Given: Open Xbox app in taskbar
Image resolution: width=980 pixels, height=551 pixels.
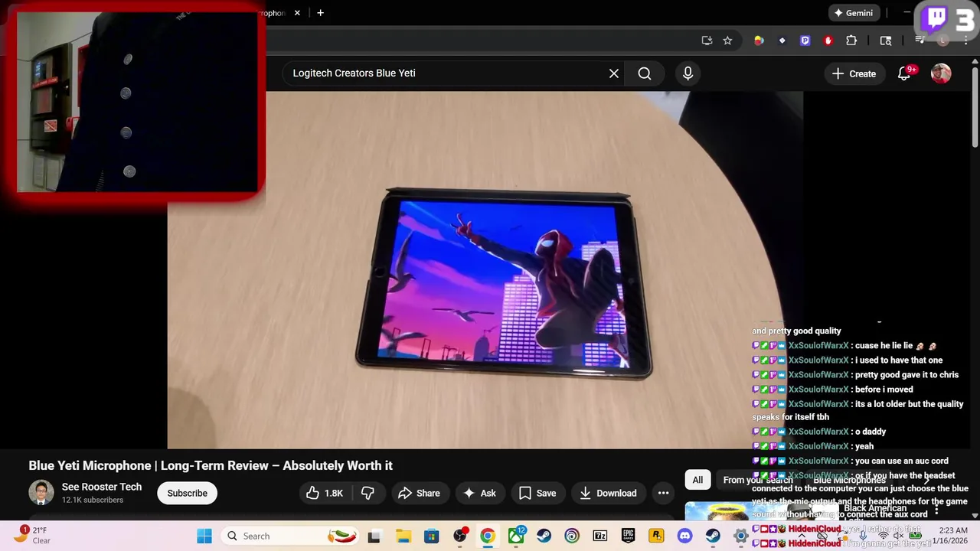Looking at the screenshot, I should pyautogui.click(x=516, y=536).
